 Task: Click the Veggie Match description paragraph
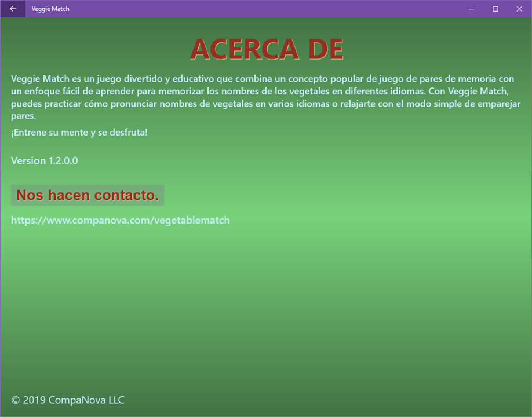tap(265, 97)
